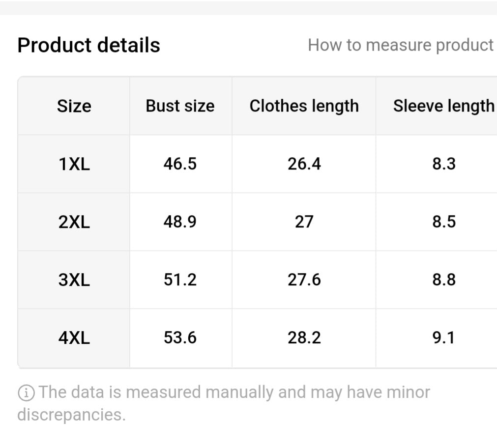The width and height of the screenshot is (497, 448).
Task: Tap the 53.6 bust size cell
Action: click(180, 338)
